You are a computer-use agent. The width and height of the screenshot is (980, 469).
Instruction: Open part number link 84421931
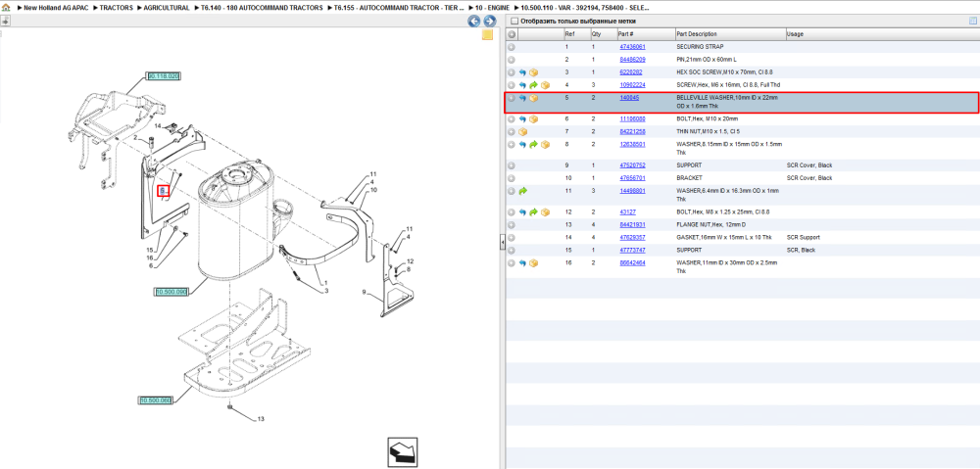click(632, 225)
